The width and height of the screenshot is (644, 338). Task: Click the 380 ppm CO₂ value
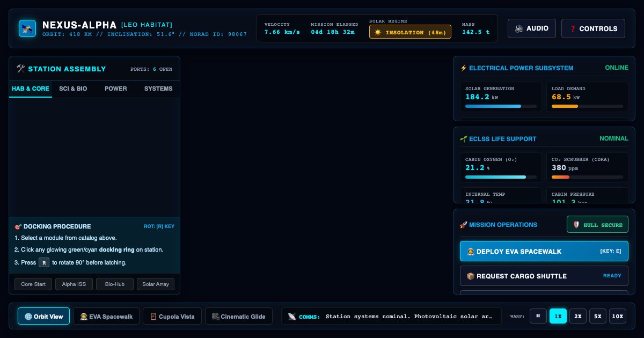pos(565,168)
